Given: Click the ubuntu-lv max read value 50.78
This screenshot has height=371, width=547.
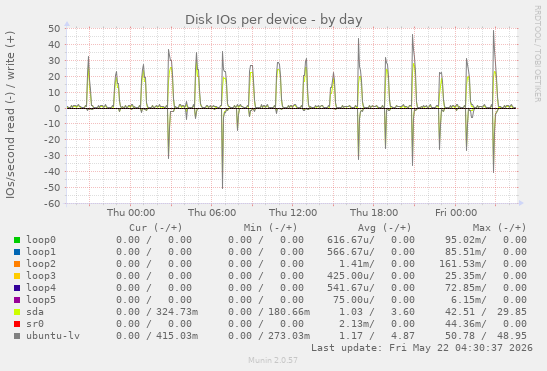Looking at the screenshot, I should click(460, 336).
